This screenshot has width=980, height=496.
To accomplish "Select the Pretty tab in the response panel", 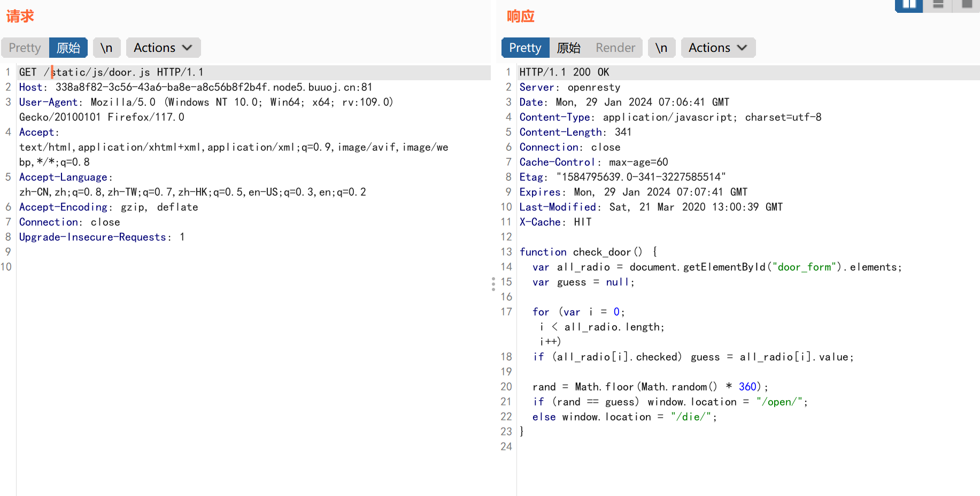I will 525,48.
